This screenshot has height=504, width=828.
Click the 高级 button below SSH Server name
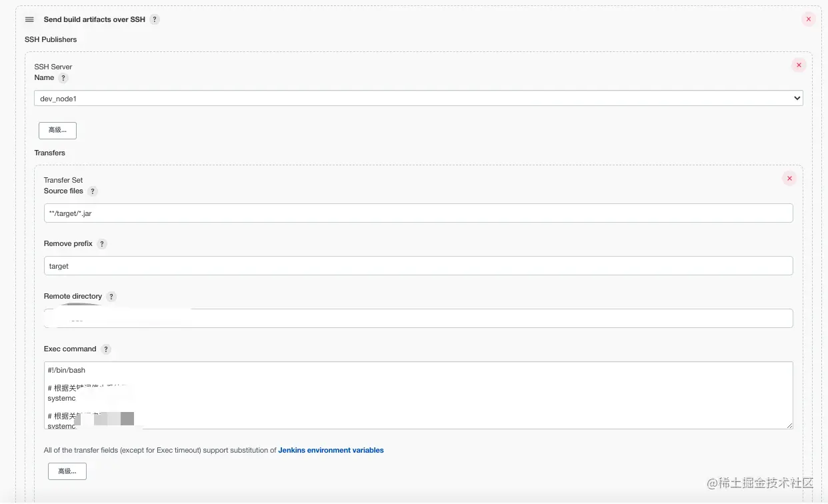[57, 130]
